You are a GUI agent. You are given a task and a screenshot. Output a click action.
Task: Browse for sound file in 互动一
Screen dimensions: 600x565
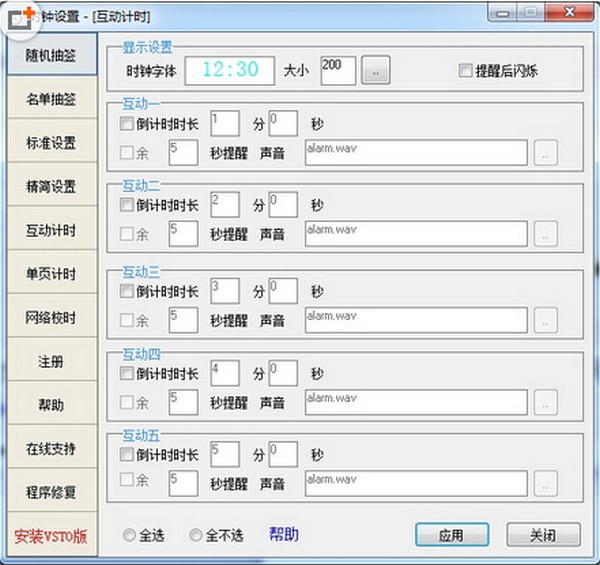tap(546, 153)
